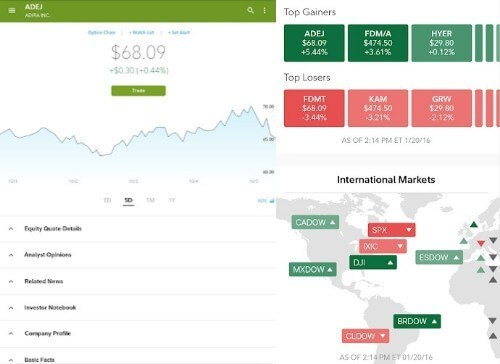
Task: Expand the Company Profile section
Action: pyautogui.click(x=138, y=333)
